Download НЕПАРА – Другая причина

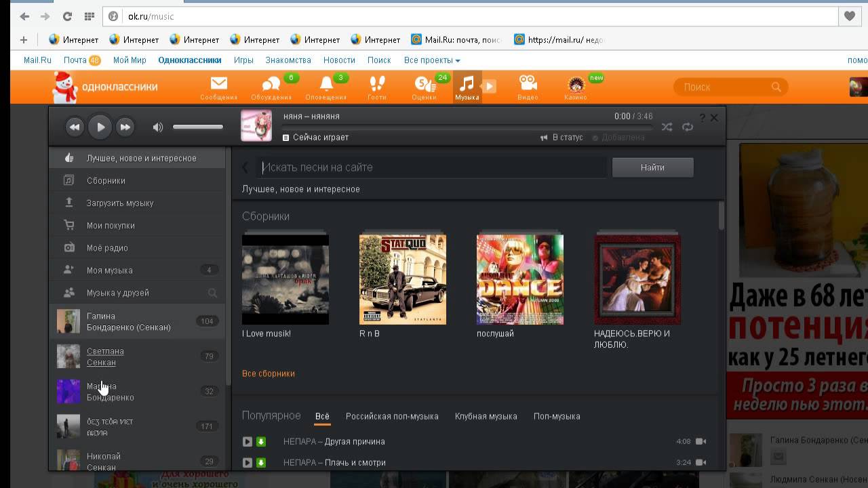coord(261,442)
